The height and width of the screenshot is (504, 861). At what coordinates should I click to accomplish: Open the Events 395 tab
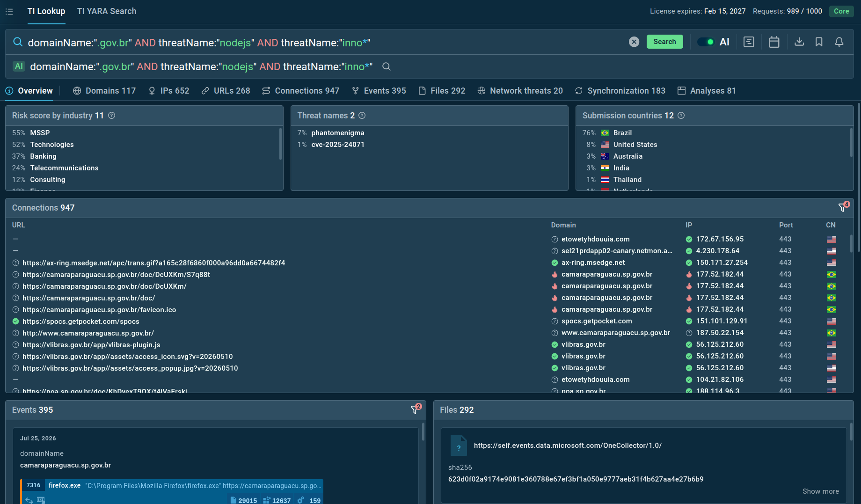[x=379, y=91]
